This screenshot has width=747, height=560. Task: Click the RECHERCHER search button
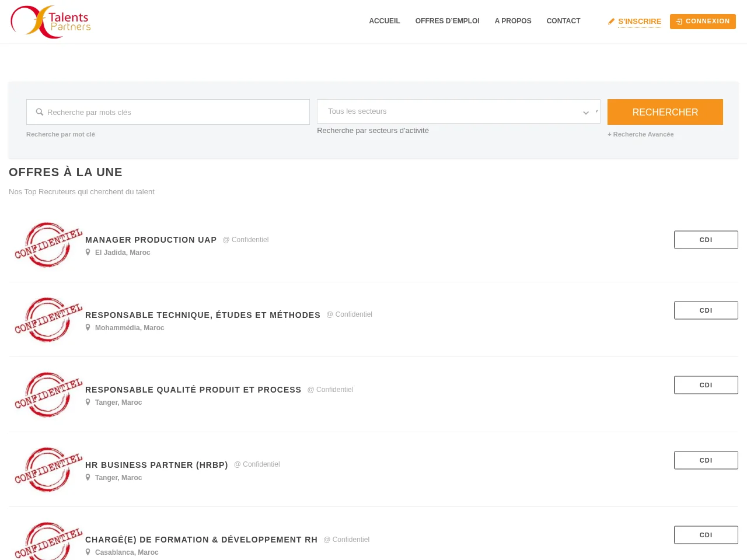tap(665, 112)
